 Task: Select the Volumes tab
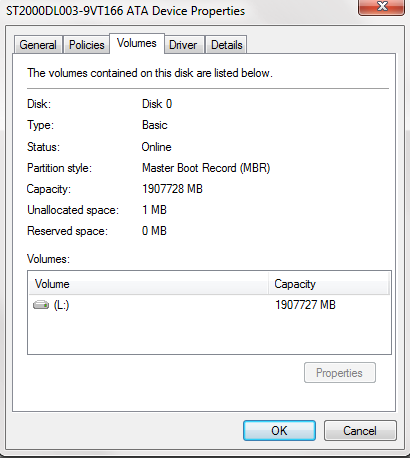[x=137, y=43]
